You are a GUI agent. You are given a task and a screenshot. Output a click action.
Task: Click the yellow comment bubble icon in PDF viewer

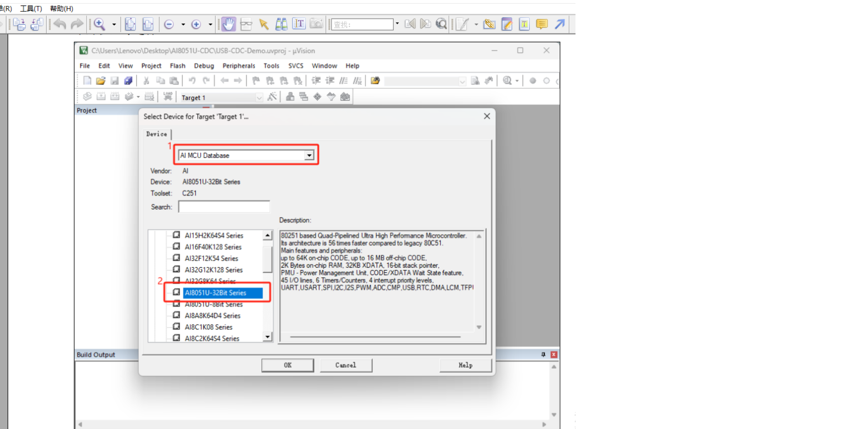541,24
